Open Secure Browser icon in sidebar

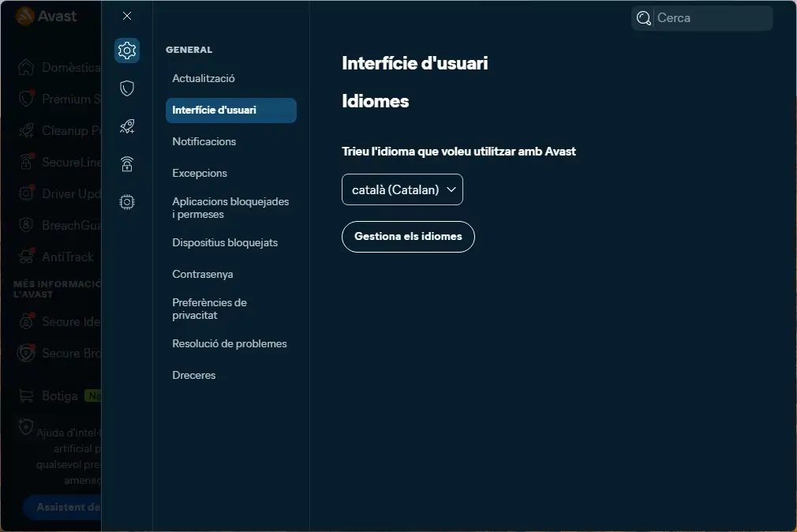pyautogui.click(x=26, y=353)
